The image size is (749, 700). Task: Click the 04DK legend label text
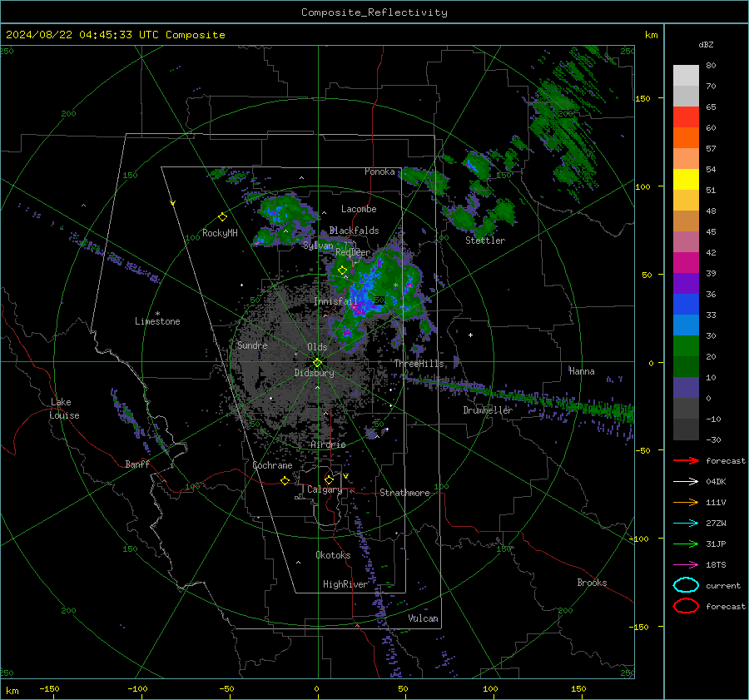pos(716,482)
